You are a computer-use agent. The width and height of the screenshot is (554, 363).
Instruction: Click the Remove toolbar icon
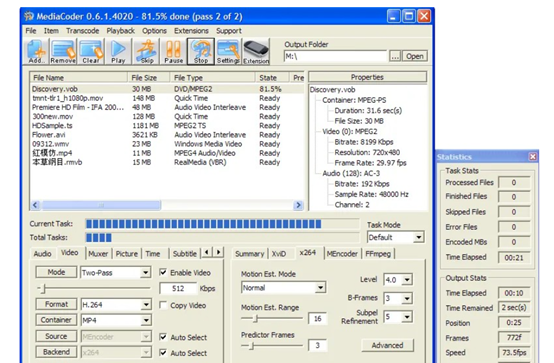pos(63,52)
